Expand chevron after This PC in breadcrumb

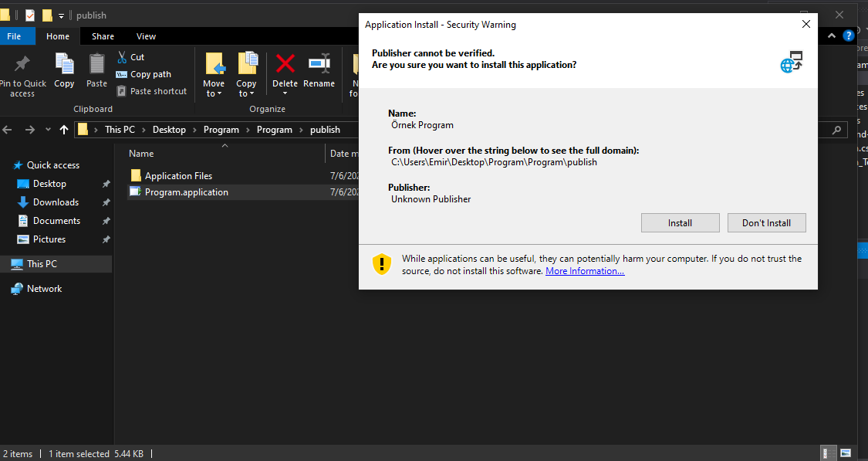[144, 130]
